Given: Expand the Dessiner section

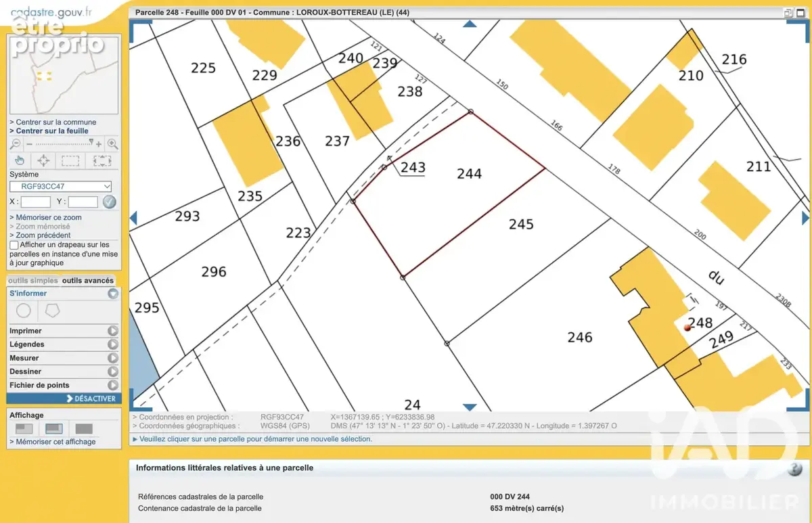Looking at the screenshot, I should pyautogui.click(x=113, y=371).
